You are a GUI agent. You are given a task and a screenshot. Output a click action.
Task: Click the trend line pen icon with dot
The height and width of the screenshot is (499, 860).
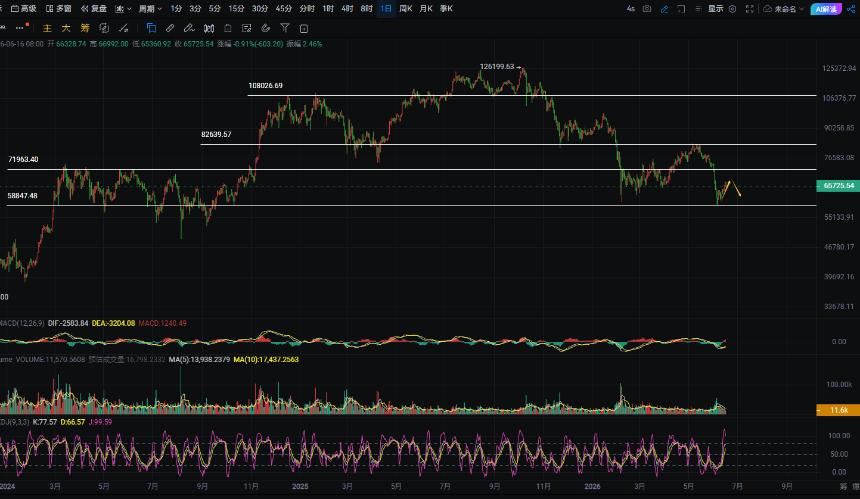click(123, 28)
